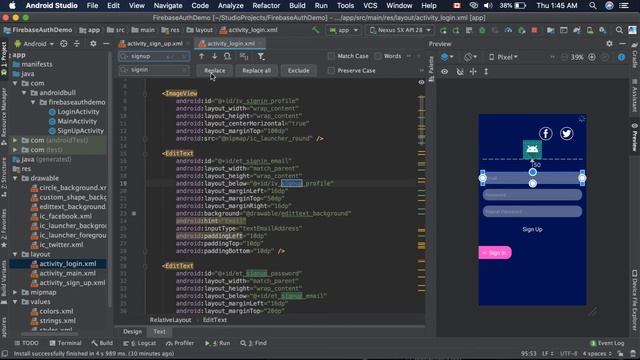
Task: Click the default margins icon in Preview
Action: tap(473, 71)
